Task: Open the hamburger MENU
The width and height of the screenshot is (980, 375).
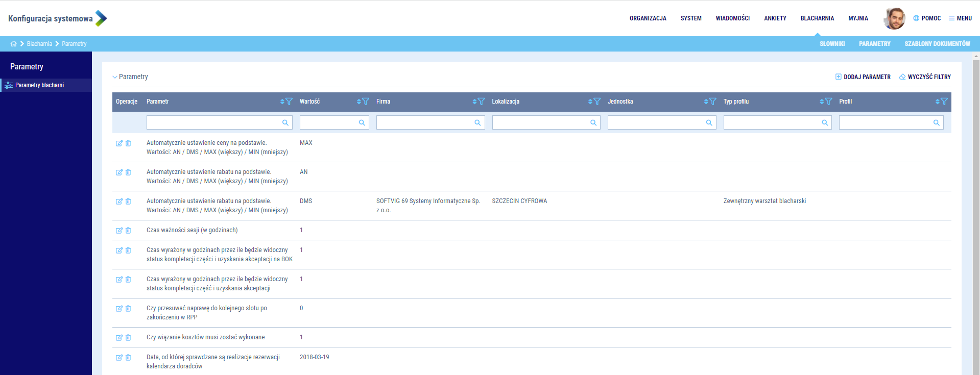Action: [960, 18]
